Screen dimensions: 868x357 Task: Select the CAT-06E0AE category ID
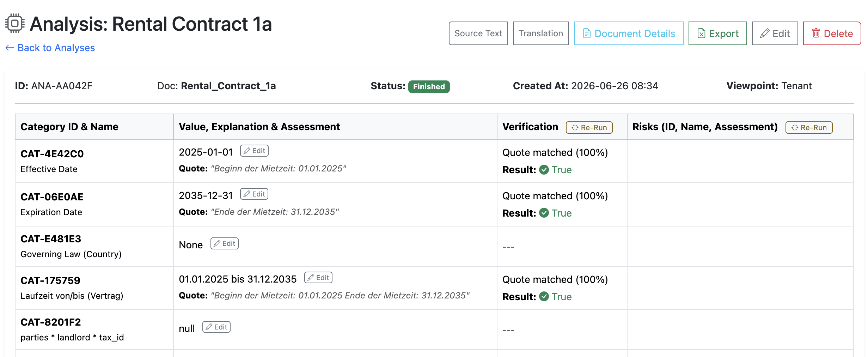coord(52,197)
